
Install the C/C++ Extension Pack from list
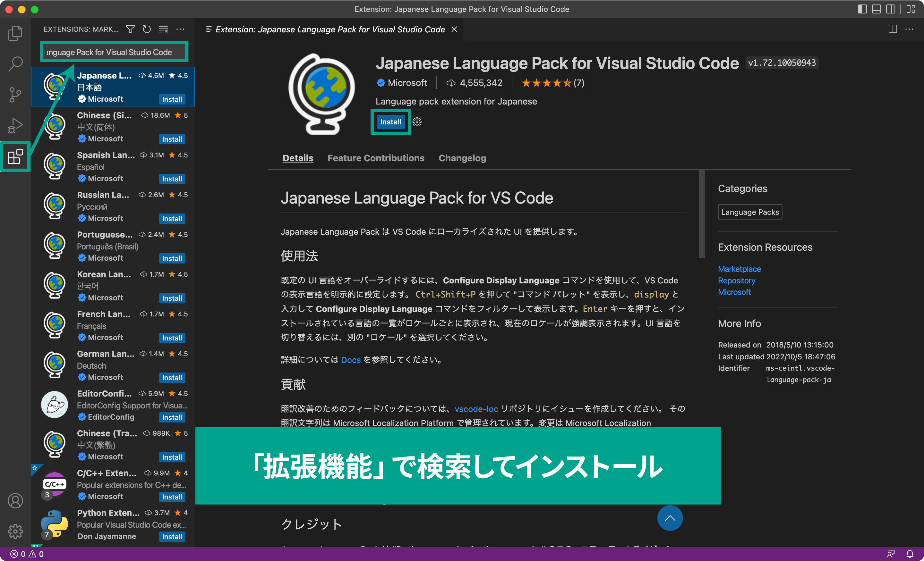click(172, 497)
